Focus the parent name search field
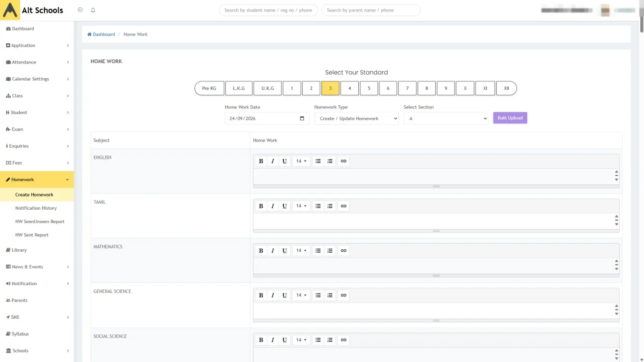The height and width of the screenshot is (362, 644). coord(371,10)
